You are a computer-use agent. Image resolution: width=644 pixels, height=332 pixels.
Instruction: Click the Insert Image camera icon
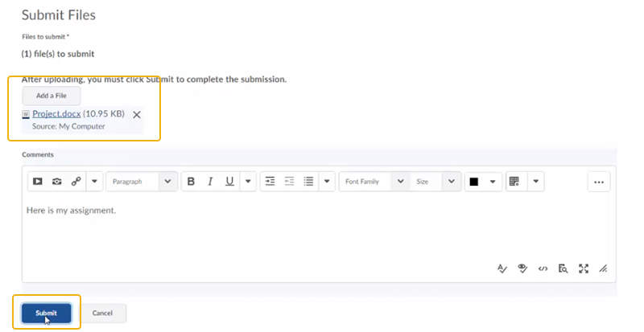56,182
